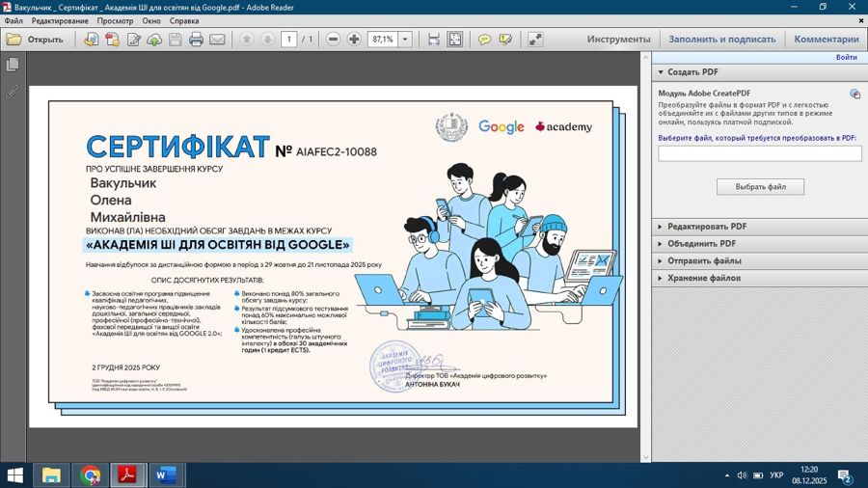The width and height of the screenshot is (868, 488).
Task: Open the Просмотр menu
Action: [116, 20]
